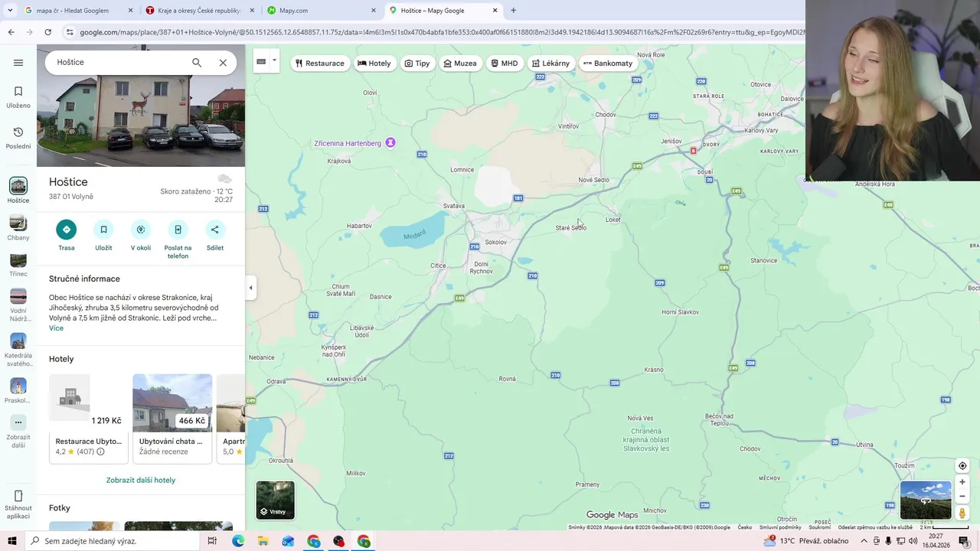Select the Street View pegman
This screenshot has width=980, height=551.
[962, 513]
